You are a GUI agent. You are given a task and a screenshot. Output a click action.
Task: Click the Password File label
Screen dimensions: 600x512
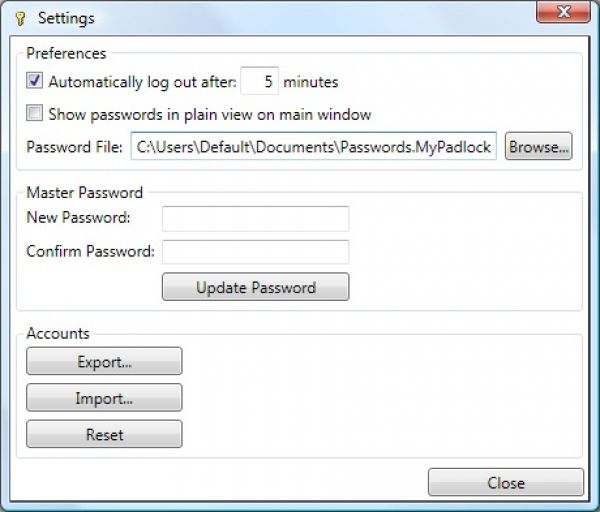point(74,147)
